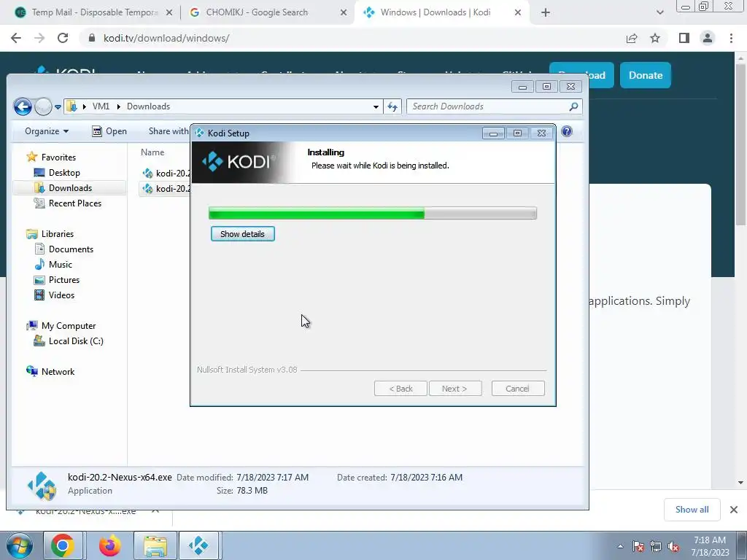Open Desktop in the navigation pane
The width and height of the screenshot is (747, 560).
(x=57, y=173)
